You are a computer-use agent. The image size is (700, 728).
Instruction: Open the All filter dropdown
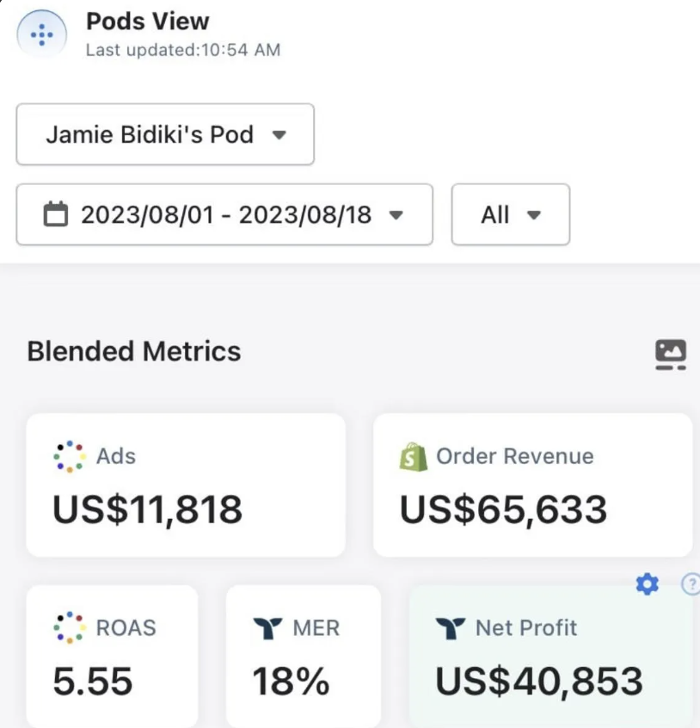click(511, 215)
